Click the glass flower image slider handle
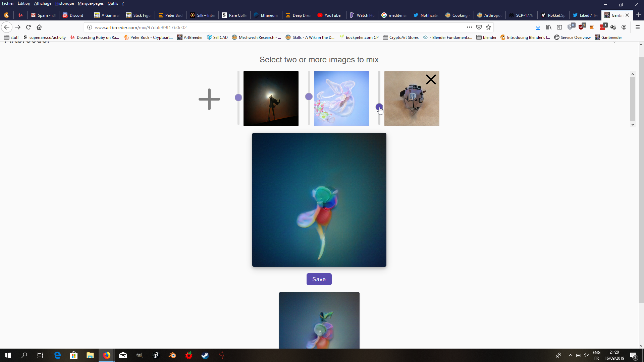 click(x=309, y=97)
